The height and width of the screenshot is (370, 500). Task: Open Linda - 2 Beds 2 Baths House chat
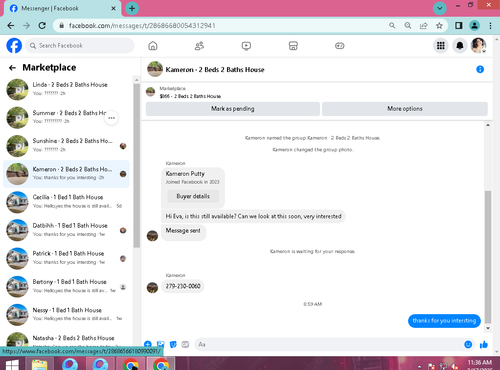click(67, 89)
